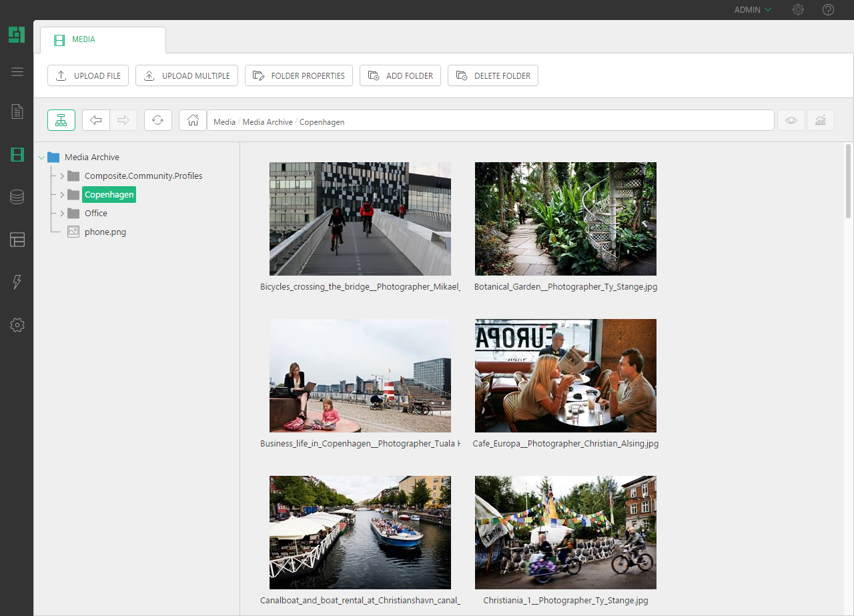This screenshot has width=854, height=616.
Task: Select the Cafe_Europa image thumbnail
Action: click(x=565, y=375)
